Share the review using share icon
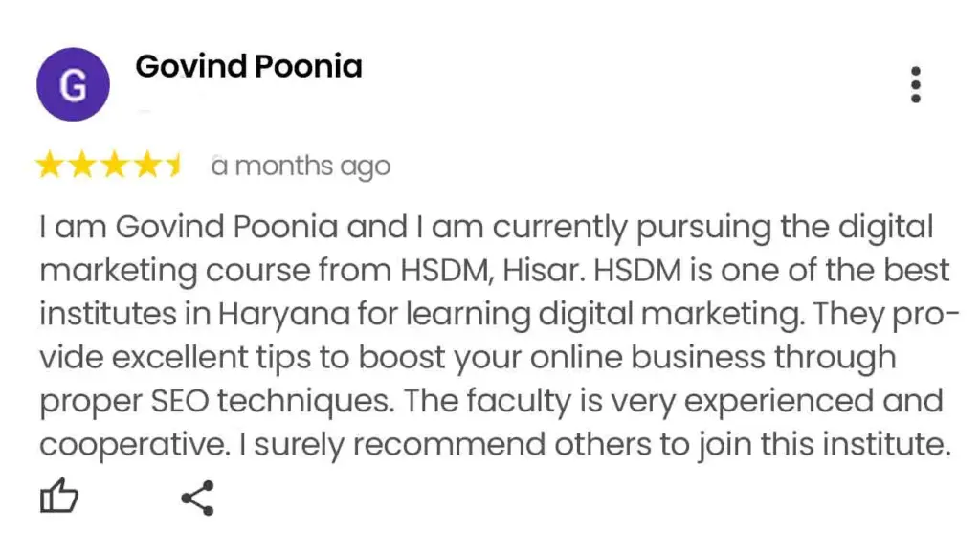 coord(197,498)
